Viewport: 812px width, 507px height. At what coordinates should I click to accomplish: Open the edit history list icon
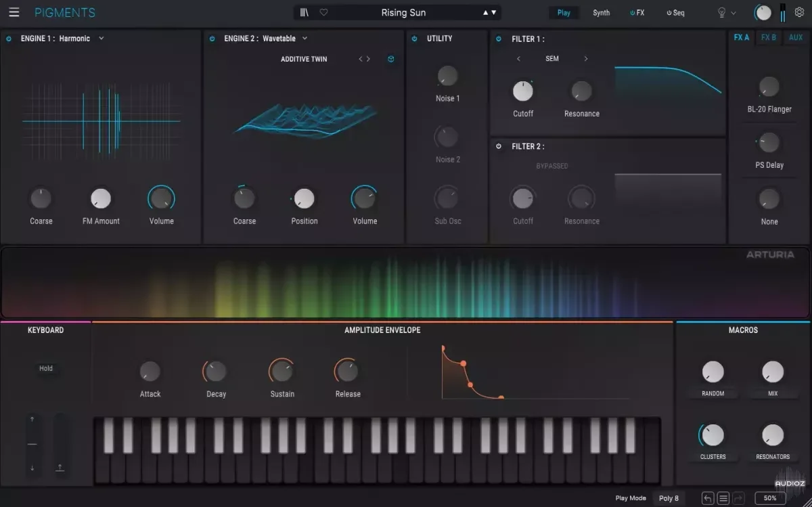click(723, 498)
